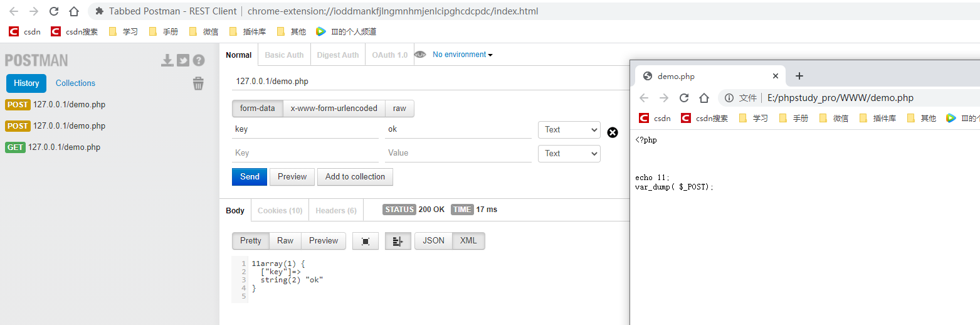Click Add to collection
980x325 pixels.
pyautogui.click(x=355, y=177)
